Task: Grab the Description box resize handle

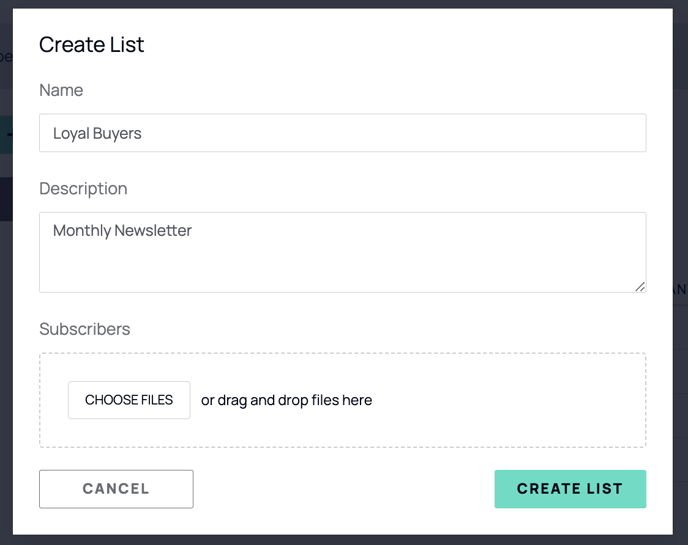Action: (640, 287)
